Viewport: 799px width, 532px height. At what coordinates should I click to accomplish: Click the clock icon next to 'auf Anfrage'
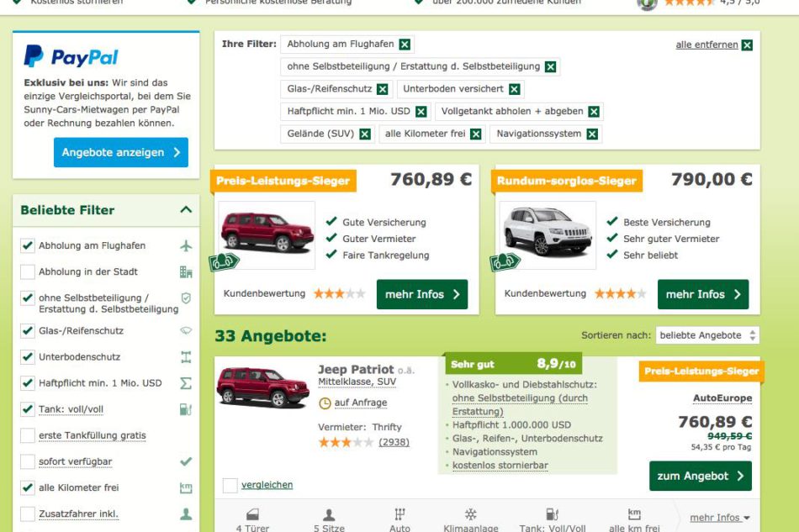coord(325,403)
